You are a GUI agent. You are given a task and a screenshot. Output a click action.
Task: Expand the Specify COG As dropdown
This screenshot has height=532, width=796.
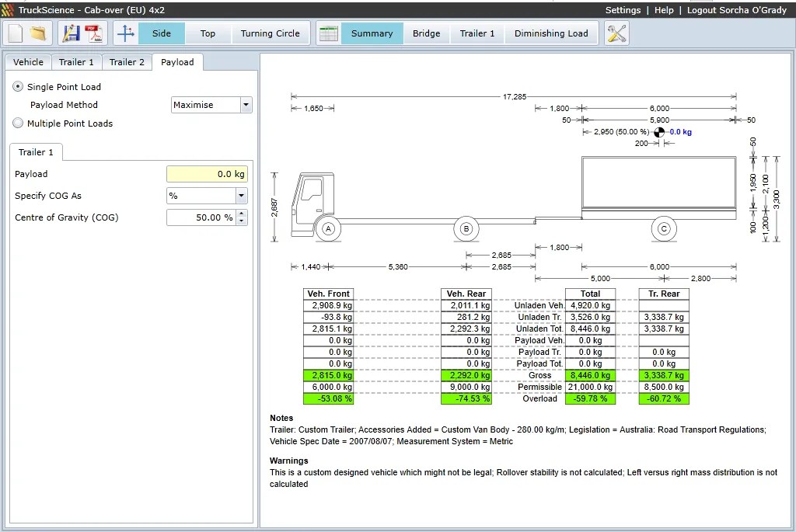coord(241,196)
